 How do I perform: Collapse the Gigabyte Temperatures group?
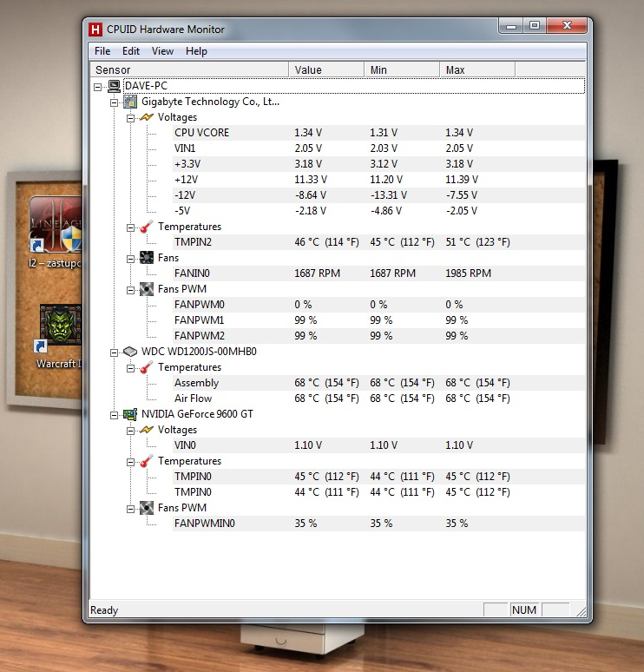point(130,227)
